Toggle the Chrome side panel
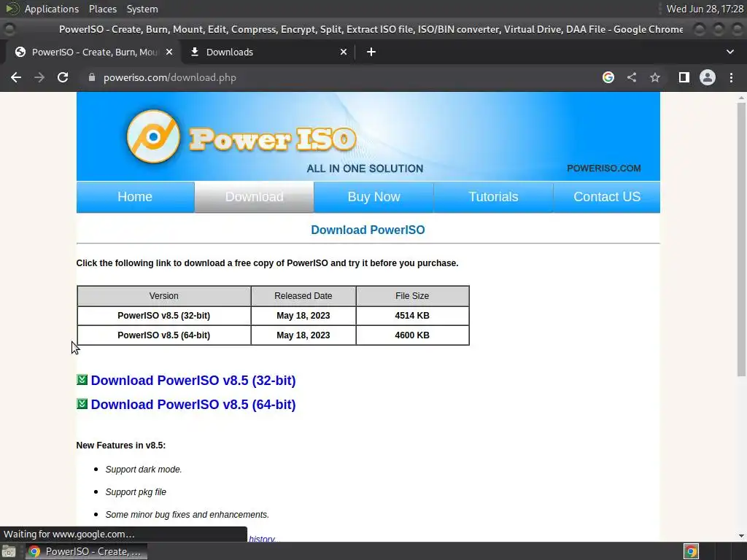 (x=684, y=77)
